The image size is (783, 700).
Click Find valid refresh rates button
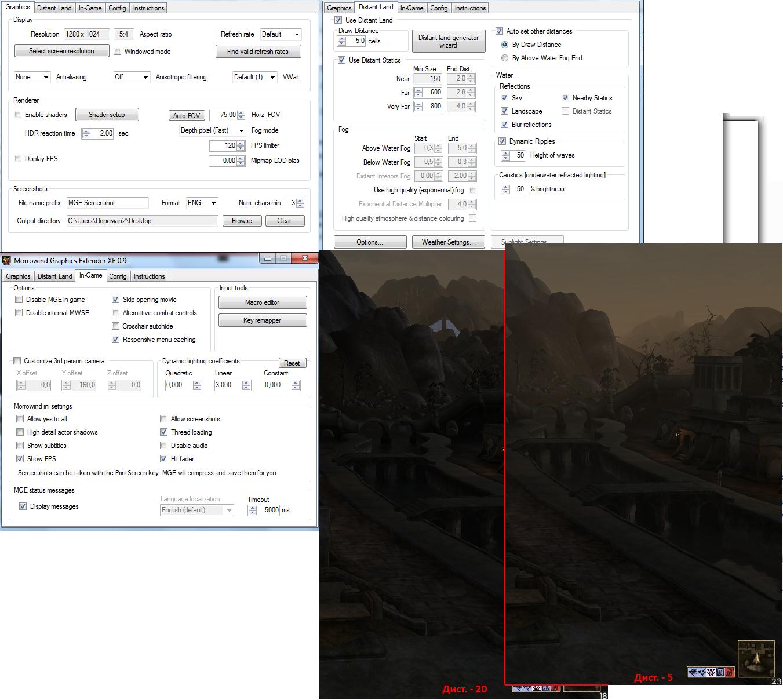pyautogui.click(x=258, y=52)
